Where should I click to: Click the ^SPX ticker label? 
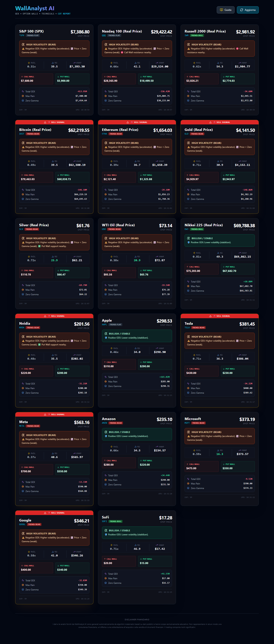coord(22,36)
